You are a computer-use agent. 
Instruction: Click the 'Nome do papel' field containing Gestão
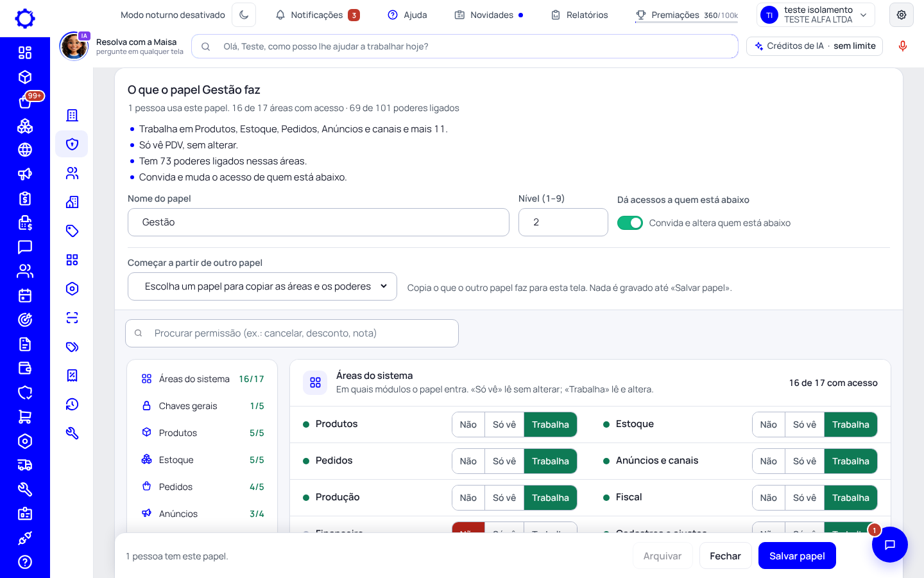click(x=318, y=222)
